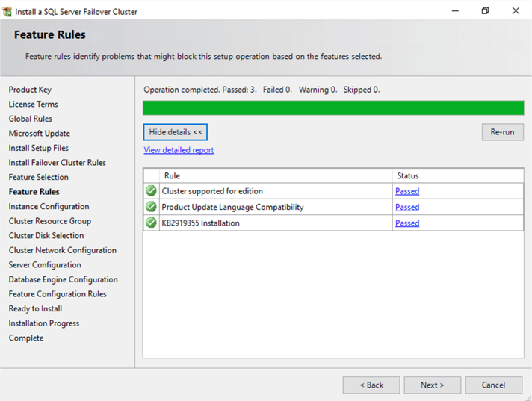Image resolution: width=532 pixels, height=401 pixels.
Task: Select Installation Progress step
Action: point(44,323)
